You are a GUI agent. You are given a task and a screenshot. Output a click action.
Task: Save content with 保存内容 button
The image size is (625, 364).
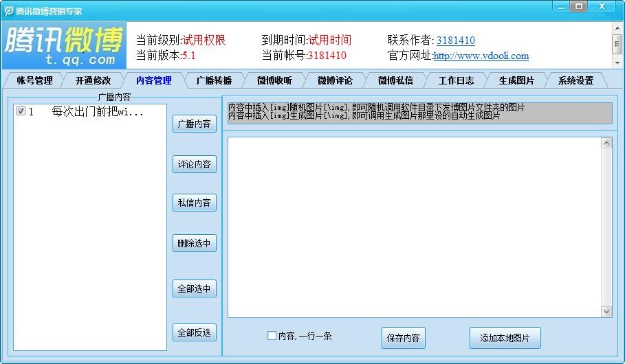coord(404,338)
